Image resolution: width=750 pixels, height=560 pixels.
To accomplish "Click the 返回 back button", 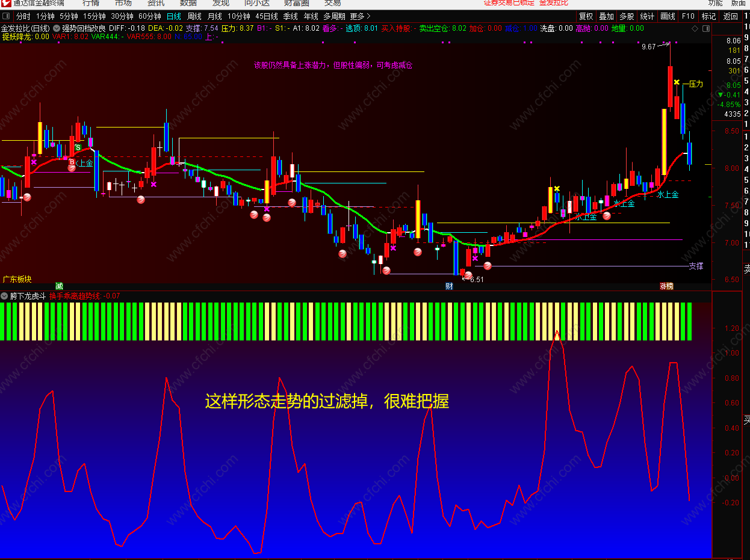I will (x=731, y=16).
